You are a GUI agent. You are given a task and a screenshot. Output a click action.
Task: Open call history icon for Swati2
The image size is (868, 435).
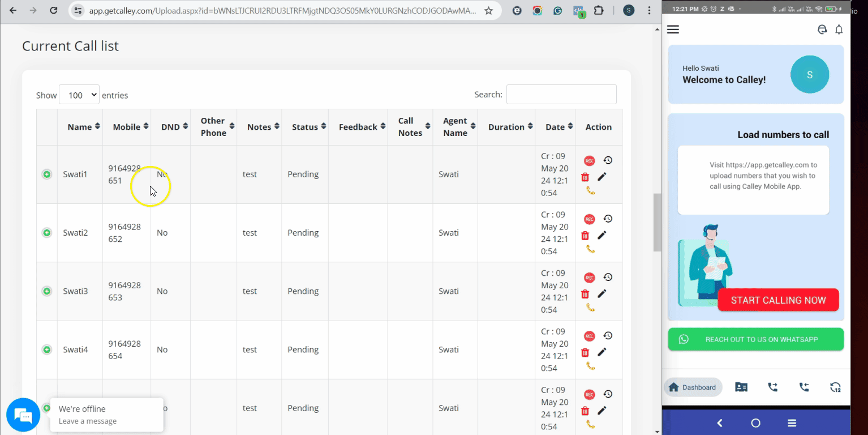pos(608,219)
